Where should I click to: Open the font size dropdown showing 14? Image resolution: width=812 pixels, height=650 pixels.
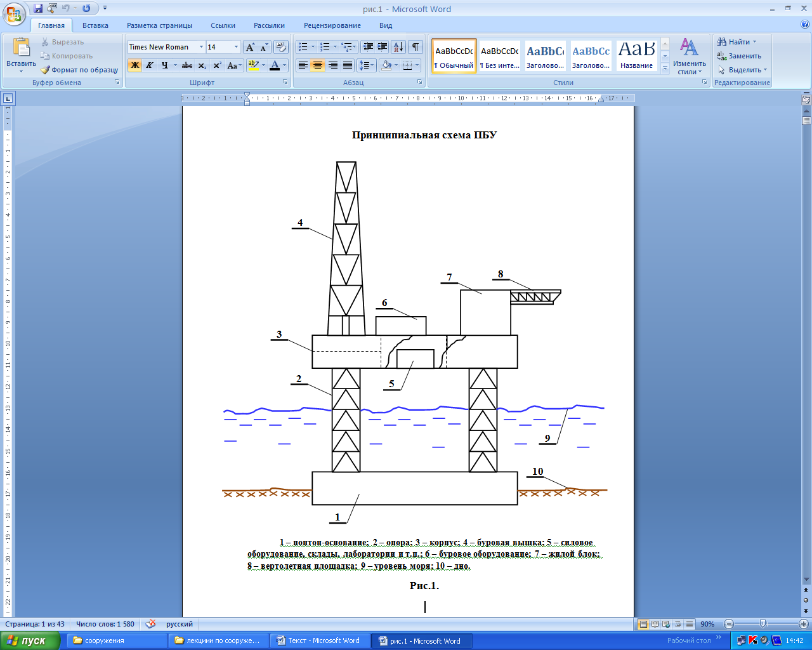click(236, 47)
